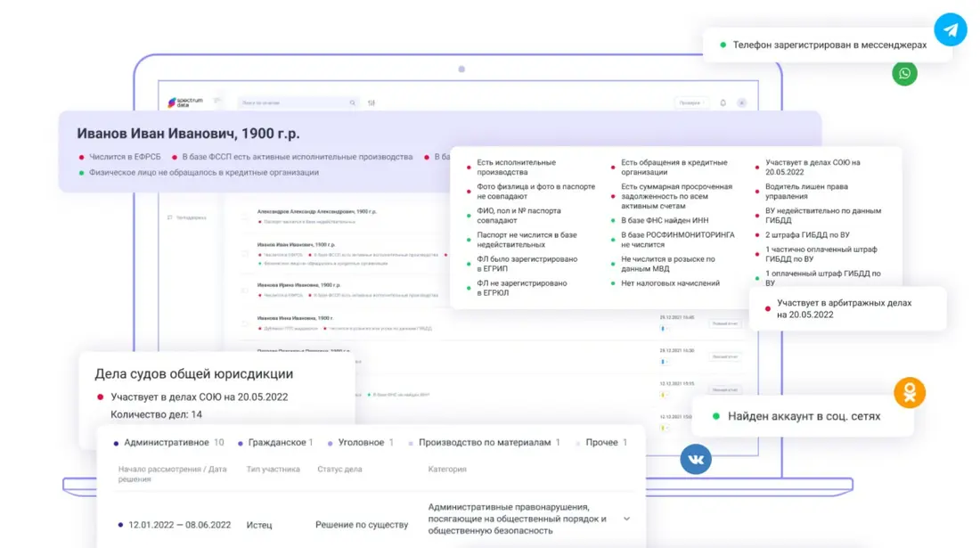Switch to the Уголовное cases tab
980x548 pixels.
point(361,442)
